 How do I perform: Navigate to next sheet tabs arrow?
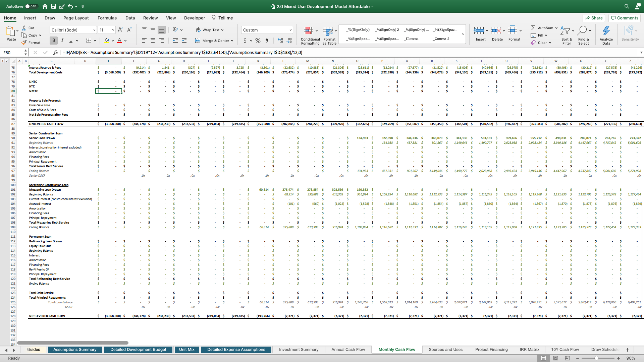pos(14,350)
